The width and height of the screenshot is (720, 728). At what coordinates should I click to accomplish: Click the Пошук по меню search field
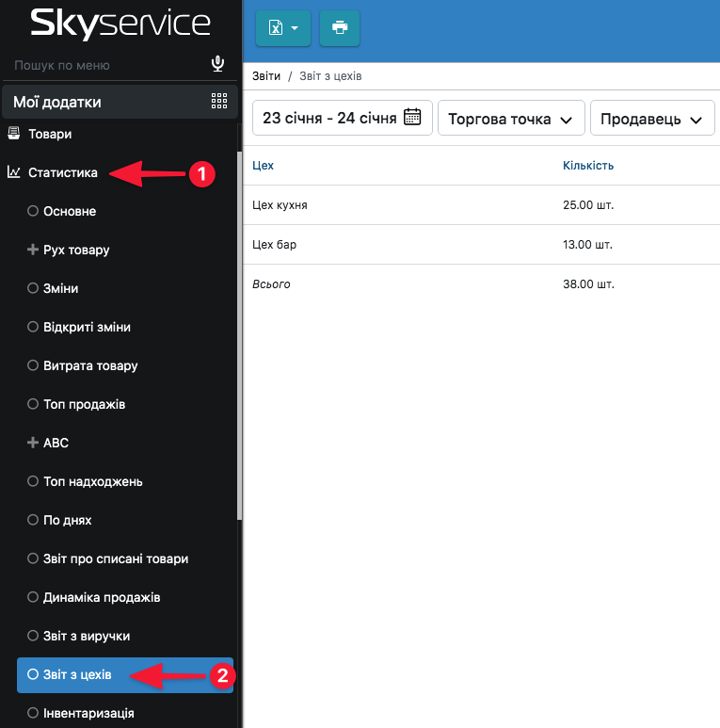click(104, 65)
